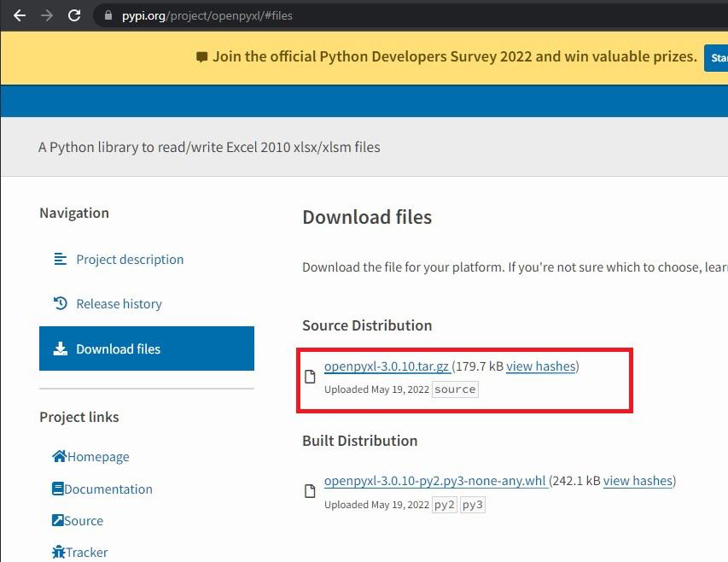728x562 pixels.
Task: Open the Release history tab
Action: pos(119,304)
